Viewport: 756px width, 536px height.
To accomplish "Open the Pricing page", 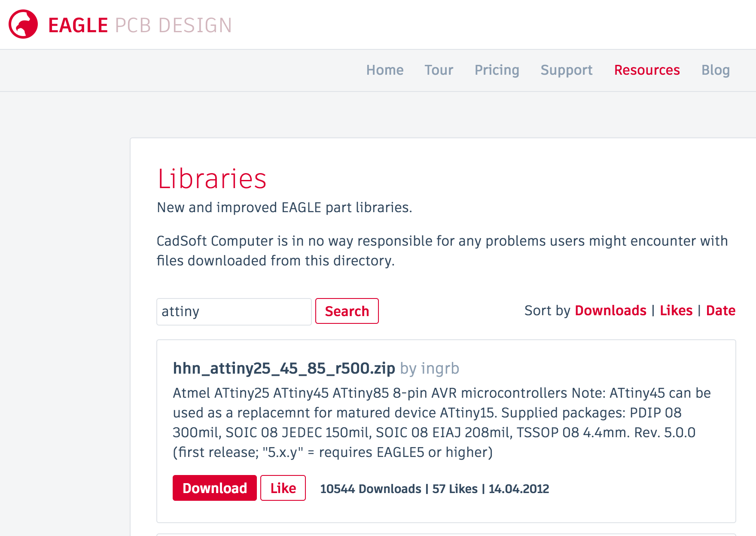I will 497,70.
